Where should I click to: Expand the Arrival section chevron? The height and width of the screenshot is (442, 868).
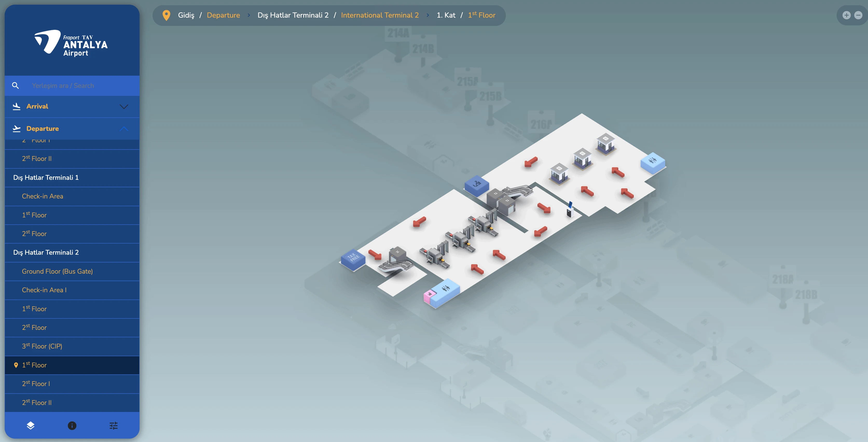(124, 107)
